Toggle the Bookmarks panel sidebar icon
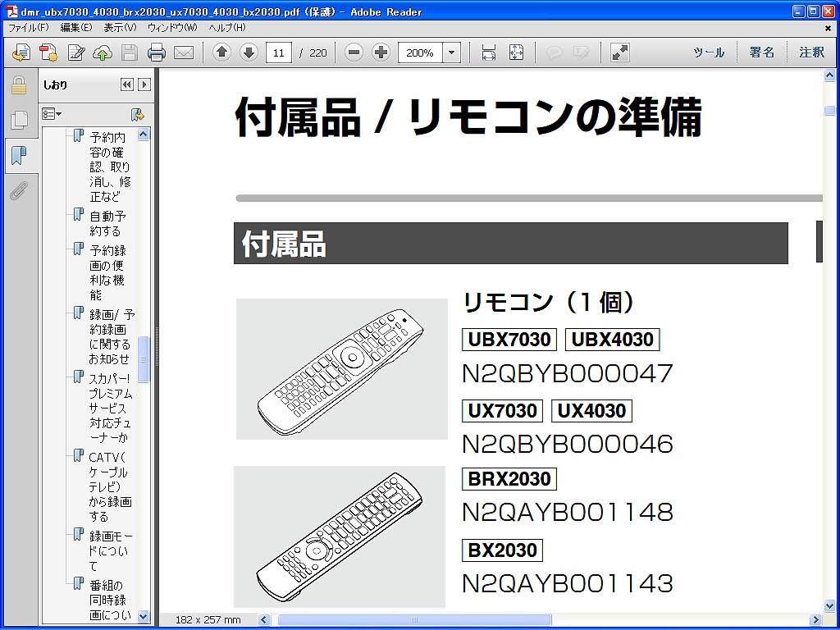The image size is (840, 630). point(19,156)
